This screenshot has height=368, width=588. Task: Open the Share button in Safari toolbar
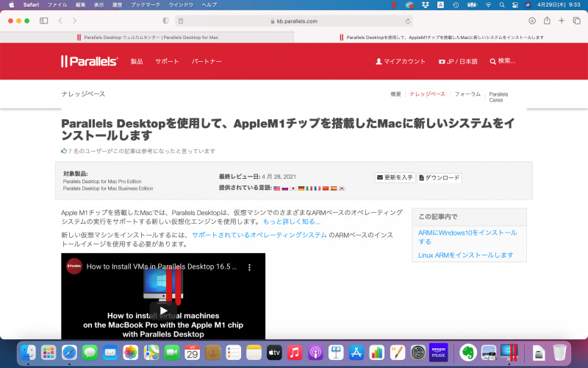click(x=547, y=21)
